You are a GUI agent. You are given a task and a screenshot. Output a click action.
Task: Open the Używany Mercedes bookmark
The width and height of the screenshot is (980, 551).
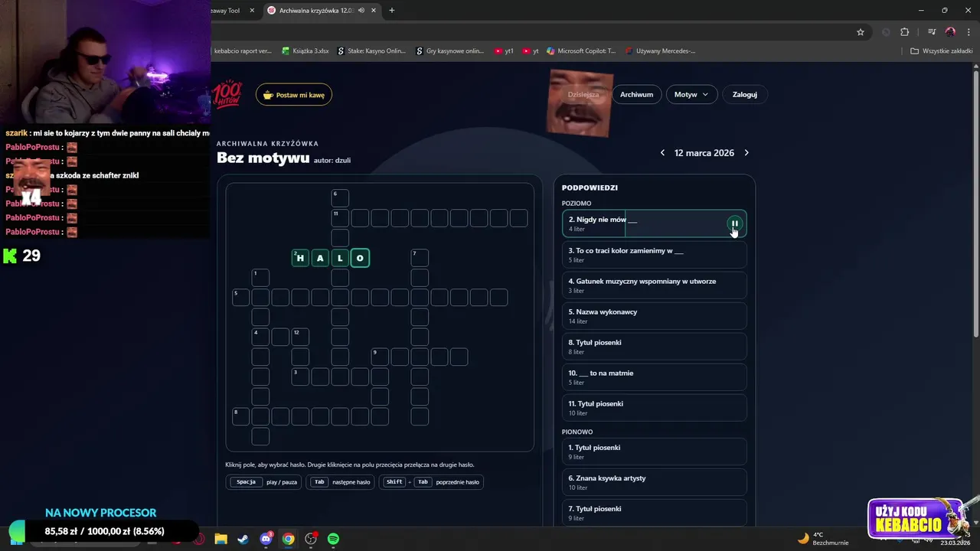[x=661, y=51]
